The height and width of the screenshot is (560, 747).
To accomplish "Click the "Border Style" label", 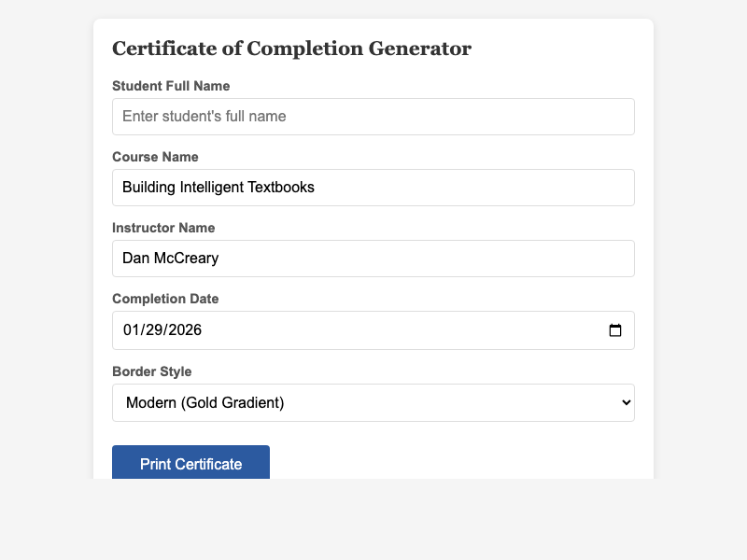I will (x=151, y=371).
